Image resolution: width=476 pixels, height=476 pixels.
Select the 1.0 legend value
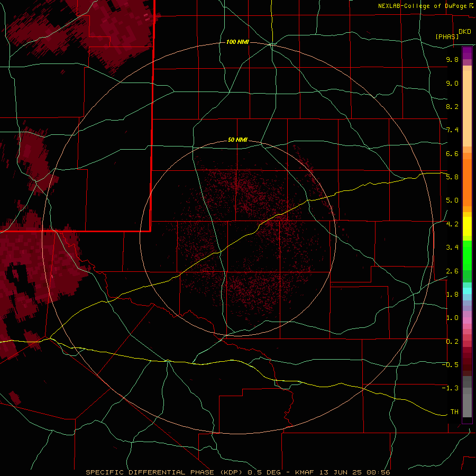click(x=452, y=318)
